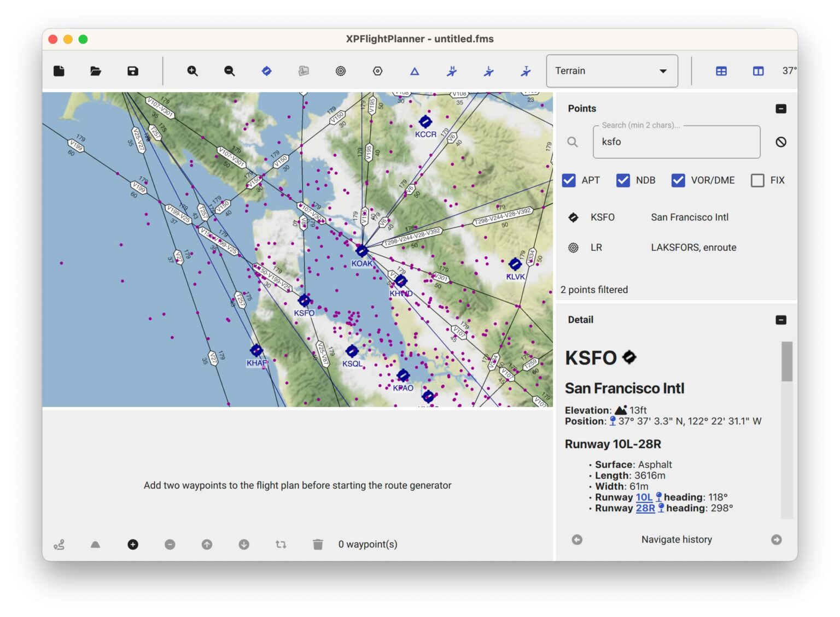Click the magnifier icon beside search field

pos(573,142)
